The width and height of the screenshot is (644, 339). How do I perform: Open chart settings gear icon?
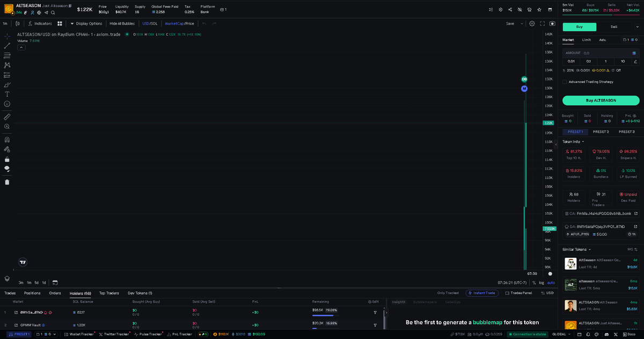[532, 24]
